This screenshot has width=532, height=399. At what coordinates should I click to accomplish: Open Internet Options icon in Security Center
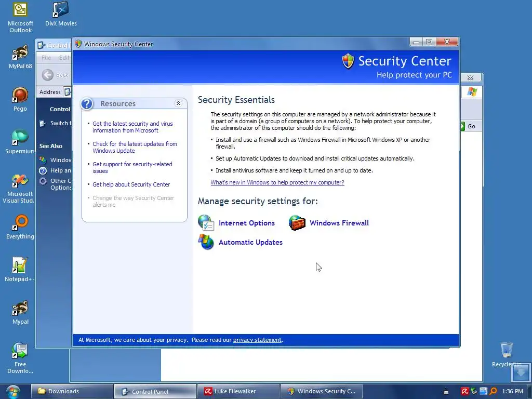(206, 223)
